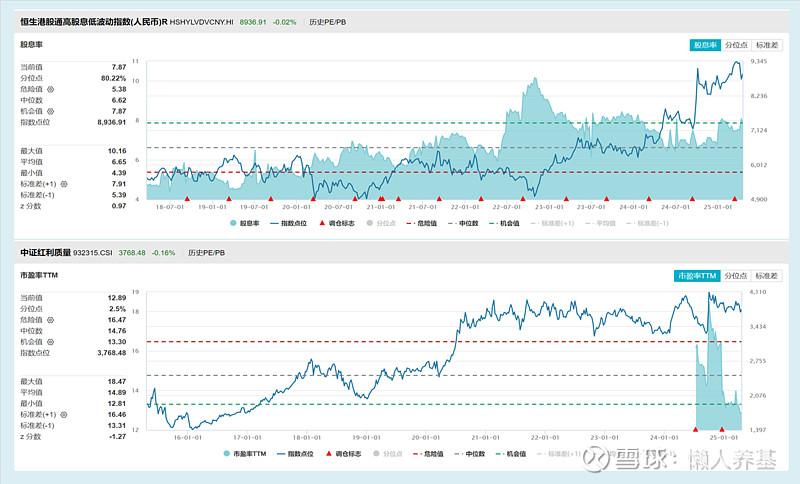This screenshot has height=484, width=800.
Task: Click the z 分数 value 0.97
Action: tap(119, 206)
